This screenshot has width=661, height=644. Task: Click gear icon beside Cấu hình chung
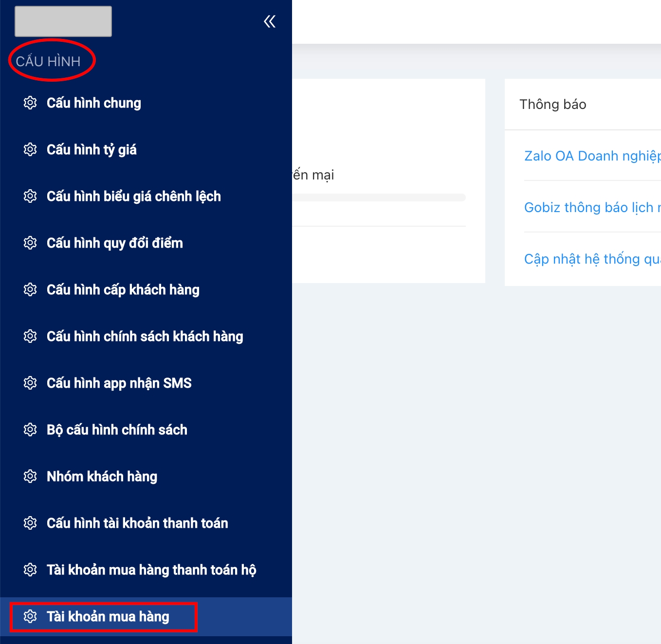click(30, 103)
